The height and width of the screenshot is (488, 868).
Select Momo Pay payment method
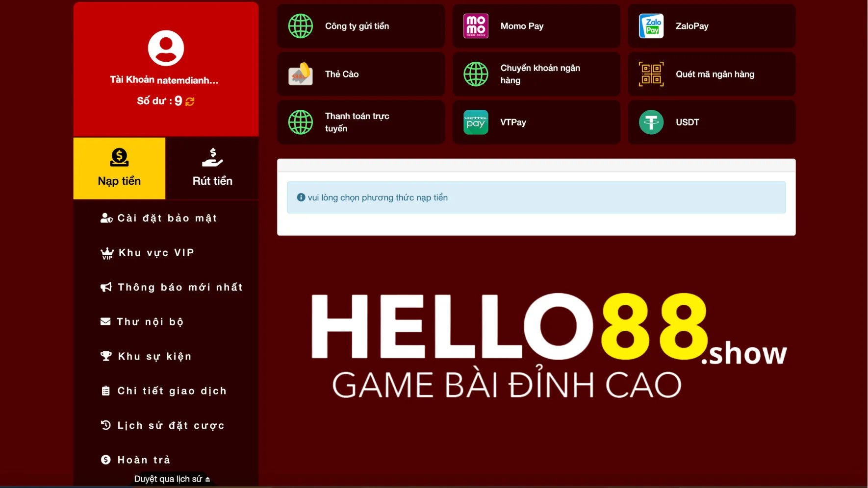click(536, 26)
